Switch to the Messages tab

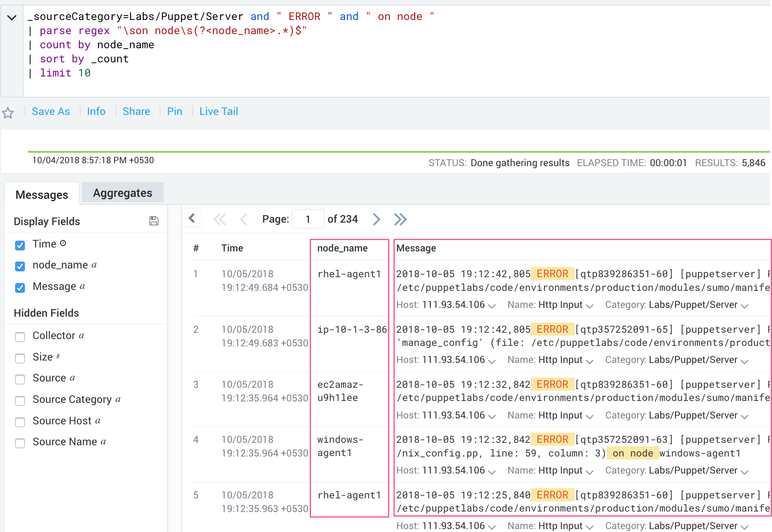[x=42, y=195]
